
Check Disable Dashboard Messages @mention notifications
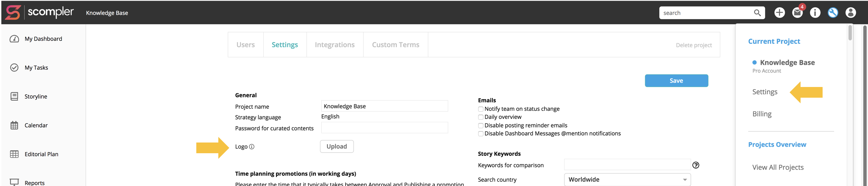480,134
